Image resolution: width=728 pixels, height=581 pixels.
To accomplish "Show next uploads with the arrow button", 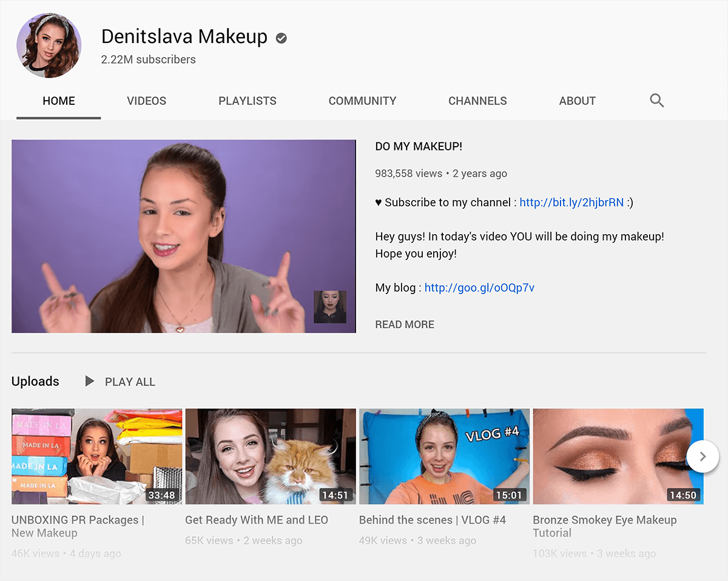I will (703, 457).
